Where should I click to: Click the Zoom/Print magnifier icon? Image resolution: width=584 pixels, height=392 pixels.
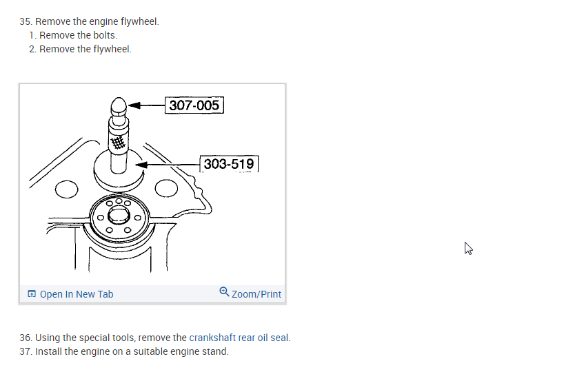tap(224, 292)
